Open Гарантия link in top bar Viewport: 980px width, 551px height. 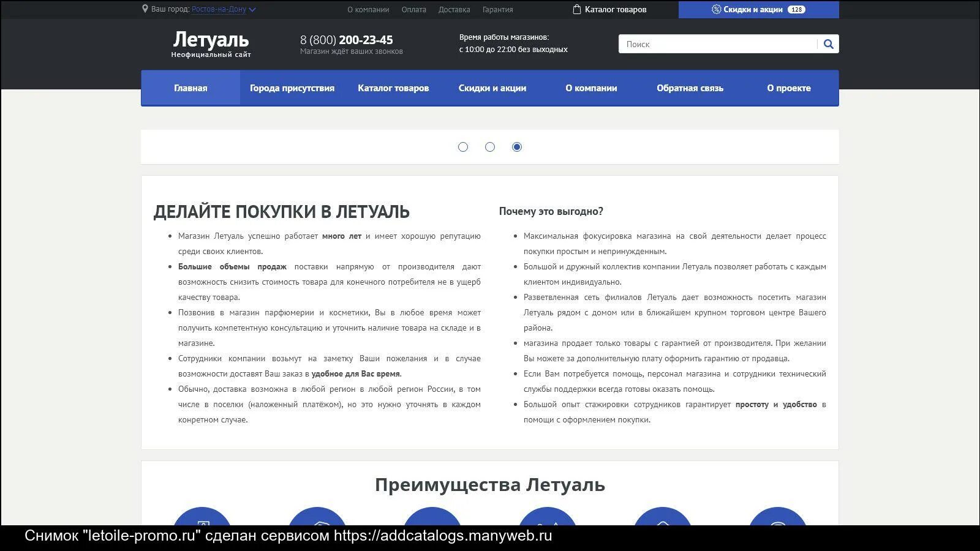tap(497, 10)
